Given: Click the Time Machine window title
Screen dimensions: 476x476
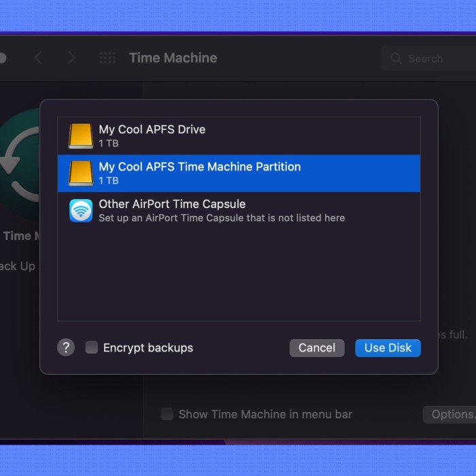Looking at the screenshot, I should (173, 58).
